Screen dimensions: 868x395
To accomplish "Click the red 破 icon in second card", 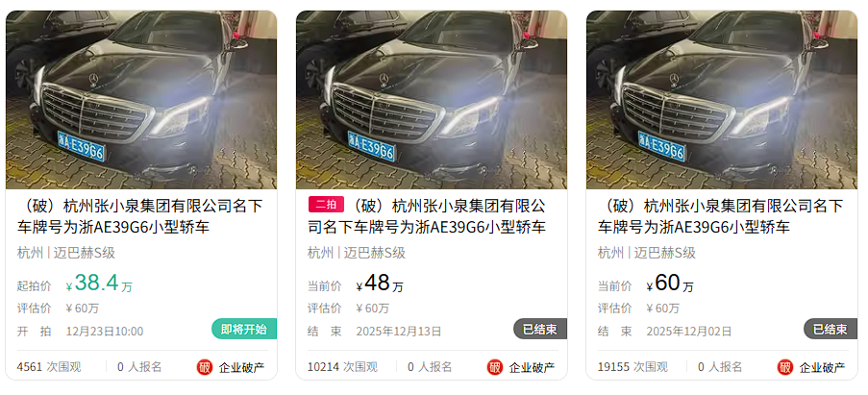I will click(495, 367).
